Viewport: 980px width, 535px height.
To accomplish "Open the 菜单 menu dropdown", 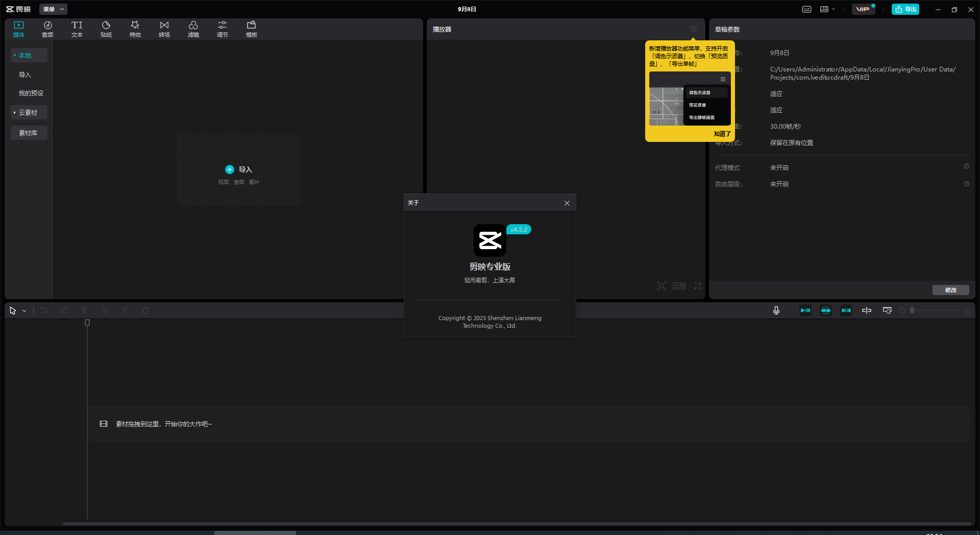I will point(53,9).
